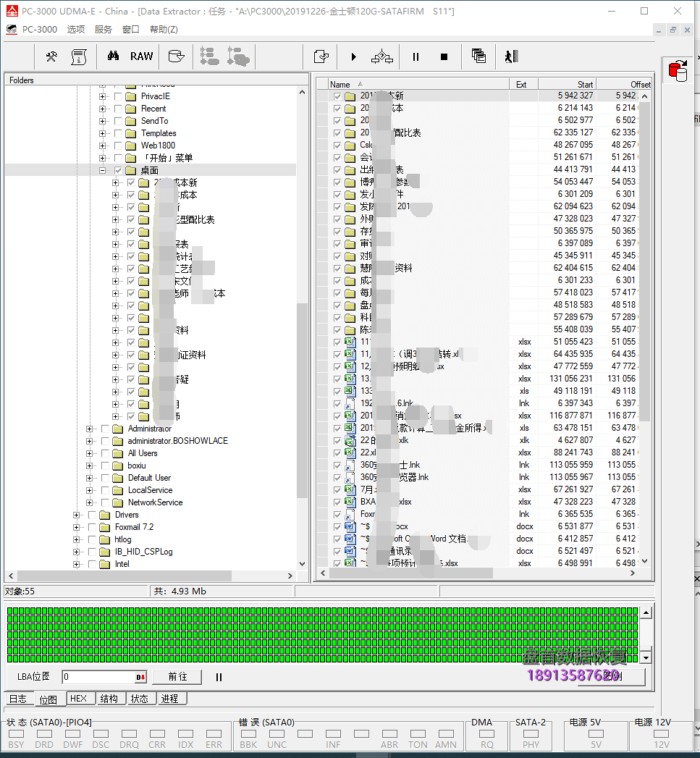Click the drive with arrow toolbar icon
Viewport: 700px width, 758px height.
pyautogui.click(x=176, y=56)
